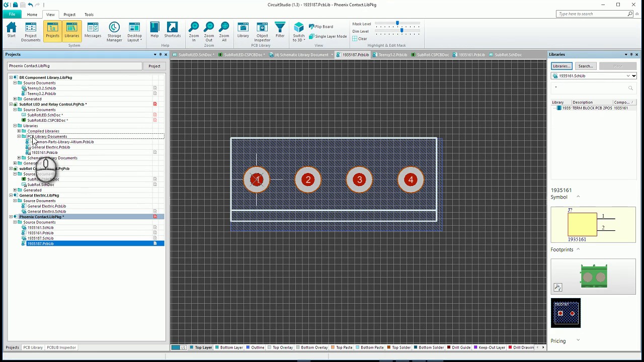Click the Libraries... button
This screenshot has height=362, width=644.
(561, 66)
